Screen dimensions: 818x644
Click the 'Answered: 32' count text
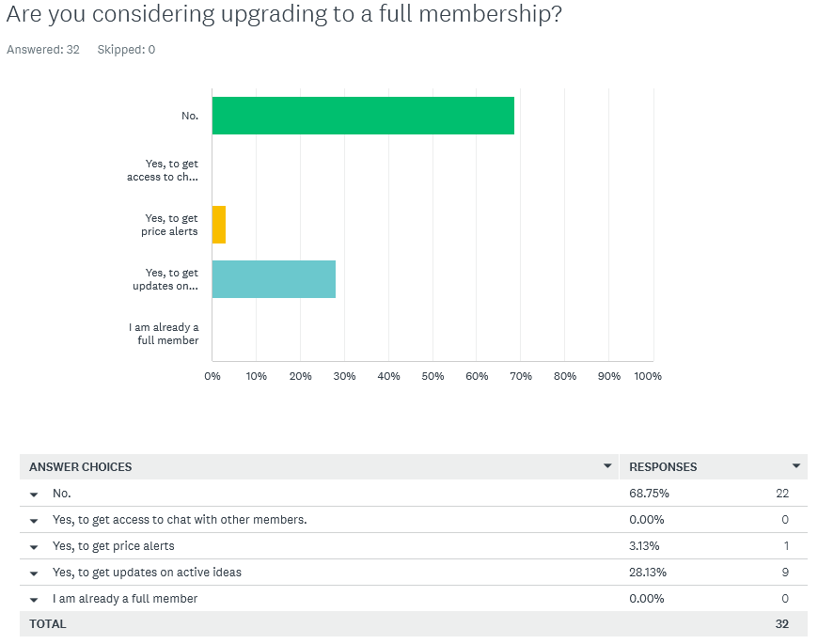43,50
